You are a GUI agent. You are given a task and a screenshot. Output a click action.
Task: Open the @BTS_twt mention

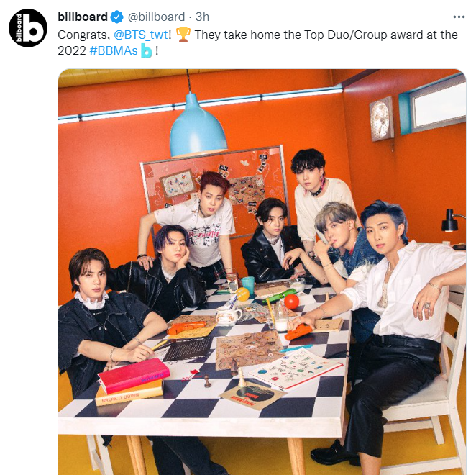pyautogui.click(x=141, y=35)
